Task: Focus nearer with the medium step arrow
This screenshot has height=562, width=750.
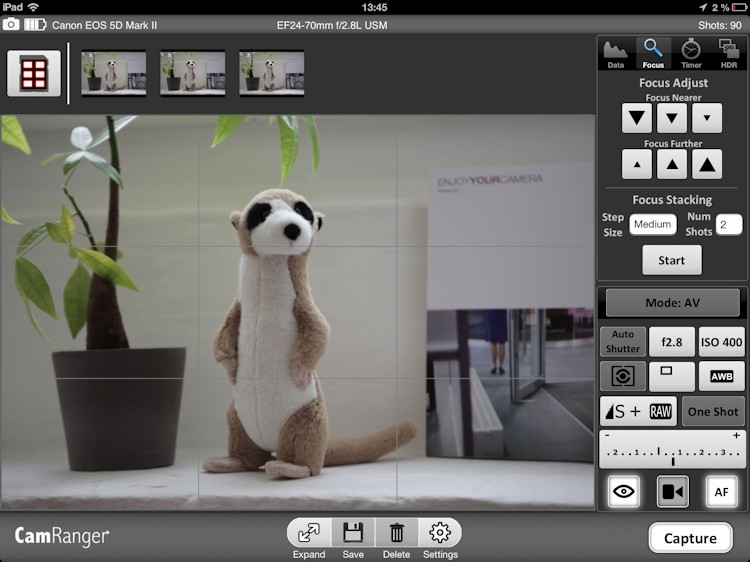Action: point(672,118)
